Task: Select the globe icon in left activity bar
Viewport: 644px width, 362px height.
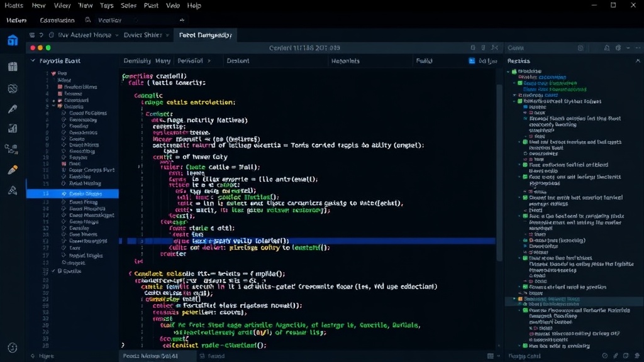Action: 13,88
